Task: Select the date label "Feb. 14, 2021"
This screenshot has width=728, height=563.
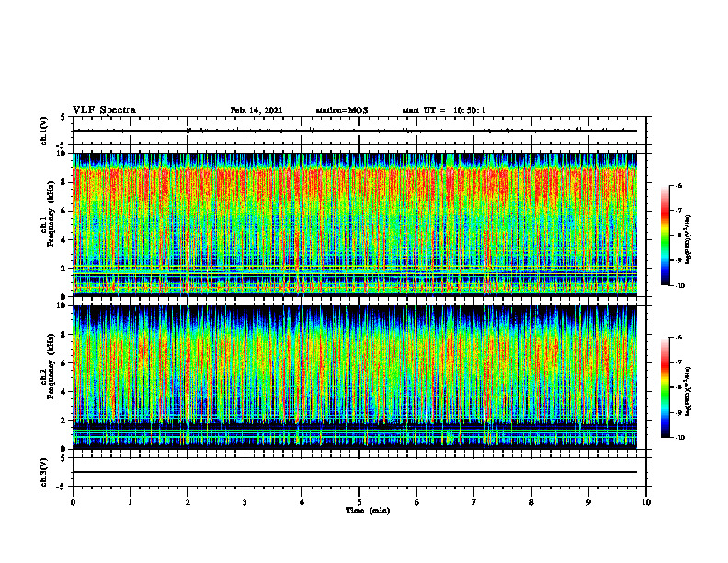Action: coord(256,110)
